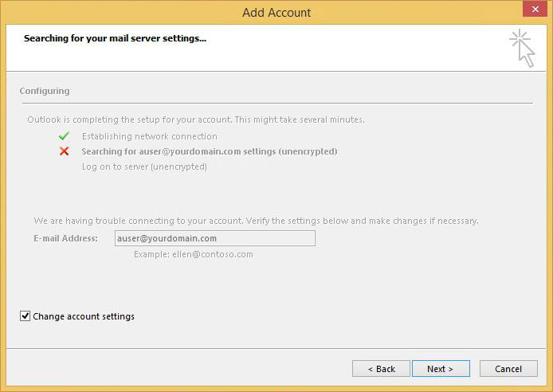Click the trouble connecting to your account message
Image resolution: width=553 pixels, height=392 pixels.
[x=256, y=221]
